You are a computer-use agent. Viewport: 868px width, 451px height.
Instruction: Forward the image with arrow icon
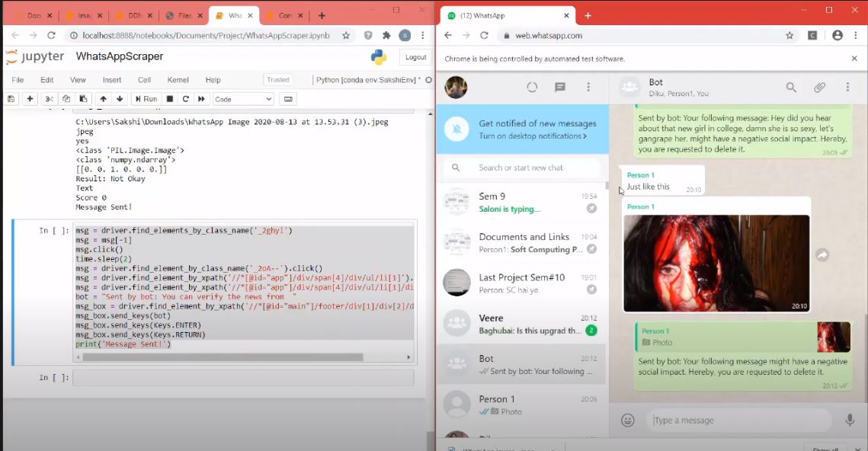click(822, 254)
